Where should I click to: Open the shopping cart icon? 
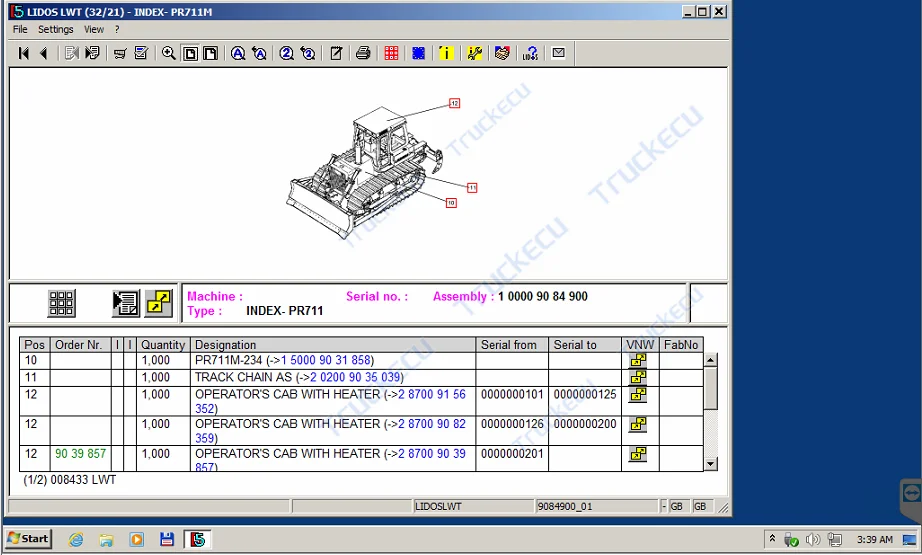(120, 54)
